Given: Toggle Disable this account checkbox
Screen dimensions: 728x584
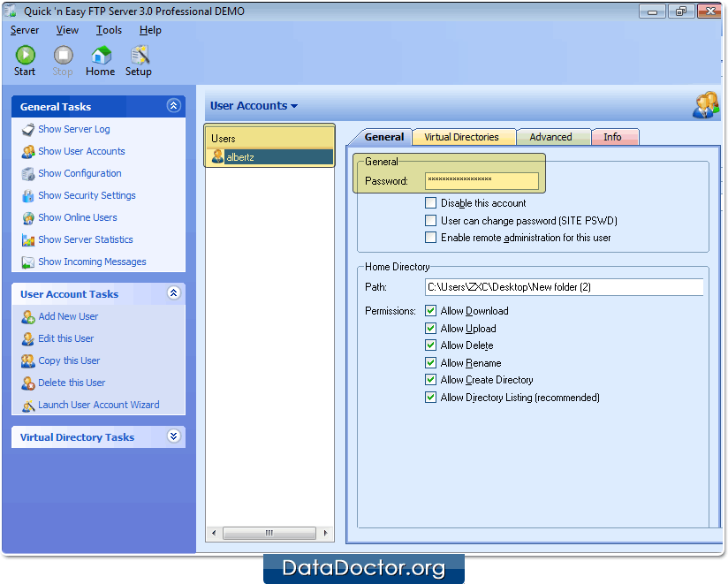Looking at the screenshot, I should point(430,203).
